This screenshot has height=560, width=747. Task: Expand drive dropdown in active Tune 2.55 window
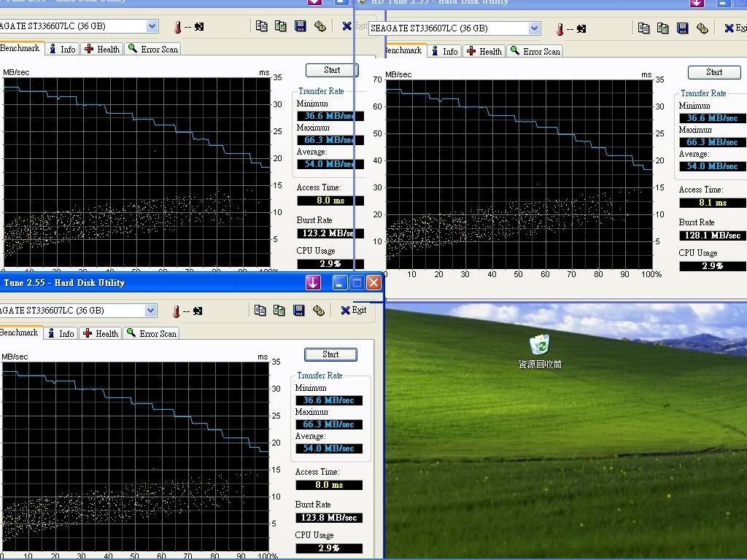pos(150,311)
